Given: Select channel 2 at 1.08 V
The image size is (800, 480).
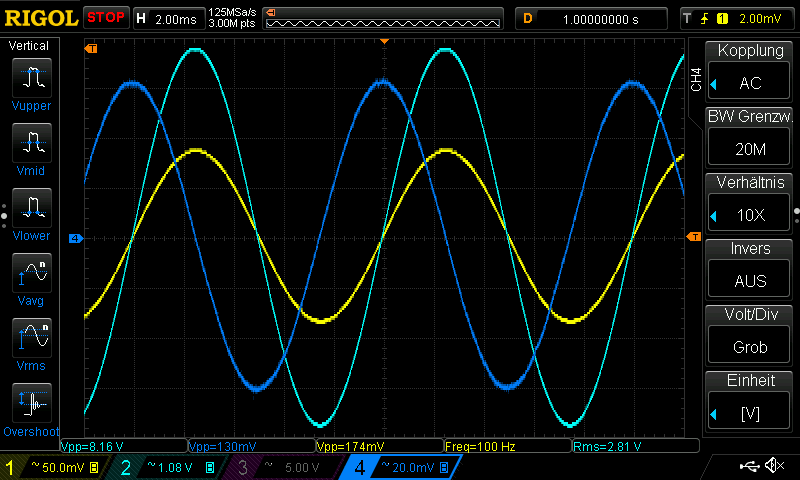Looking at the screenshot, I should click(x=166, y=467).
